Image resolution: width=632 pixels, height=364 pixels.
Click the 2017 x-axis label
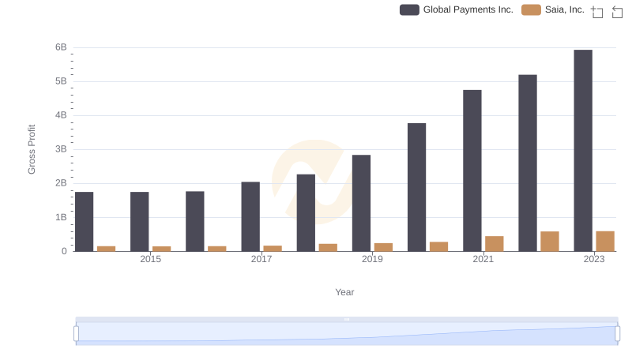[x=261, y=259]
